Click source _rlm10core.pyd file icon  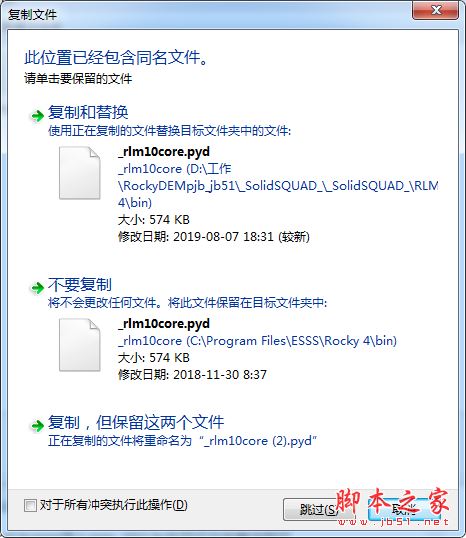point(80,173)
